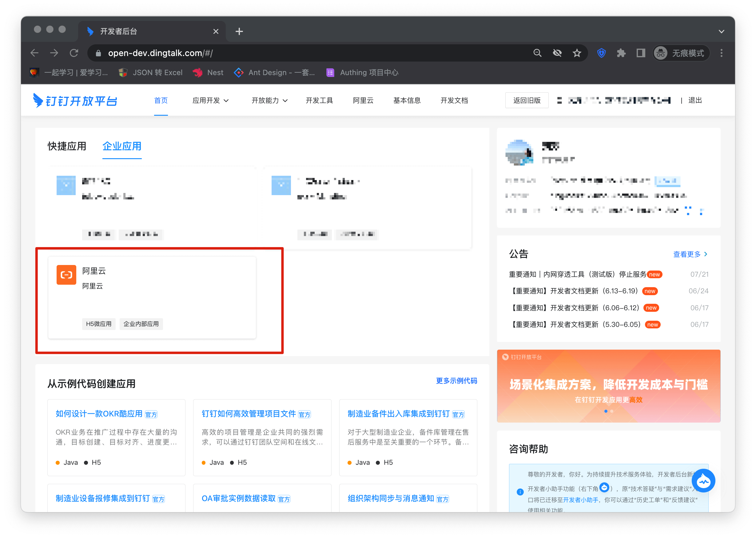Open a new browser tab
756x538 pixels.
tap(239, 31)
